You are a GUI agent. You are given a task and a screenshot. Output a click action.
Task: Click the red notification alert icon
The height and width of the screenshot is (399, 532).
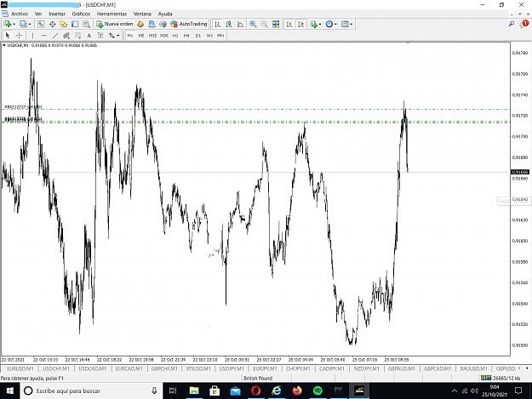(525, 24)
